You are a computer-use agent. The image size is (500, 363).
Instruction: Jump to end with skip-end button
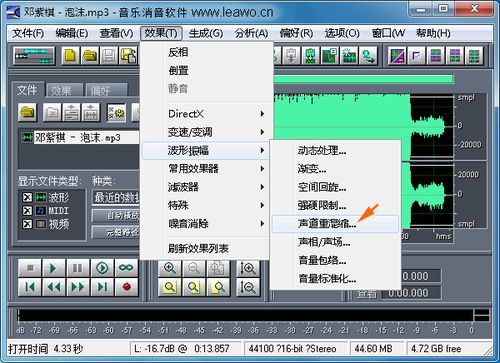click(x=102, y=287)
